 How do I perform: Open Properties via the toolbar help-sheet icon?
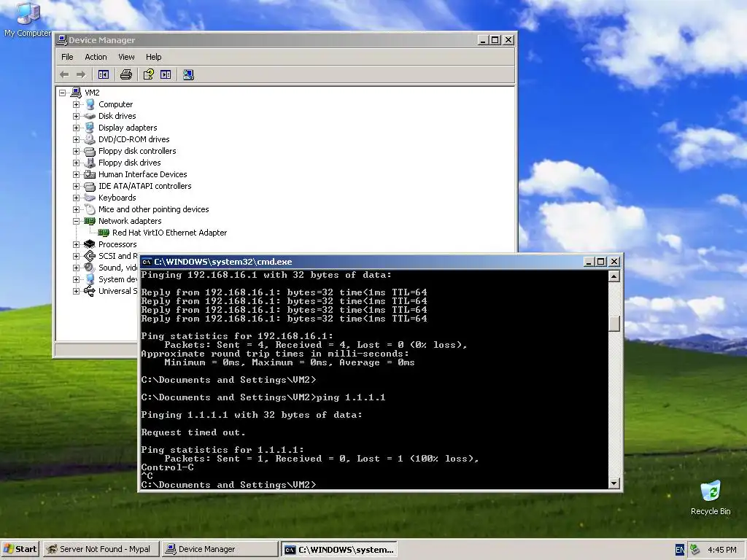(149, 75)
